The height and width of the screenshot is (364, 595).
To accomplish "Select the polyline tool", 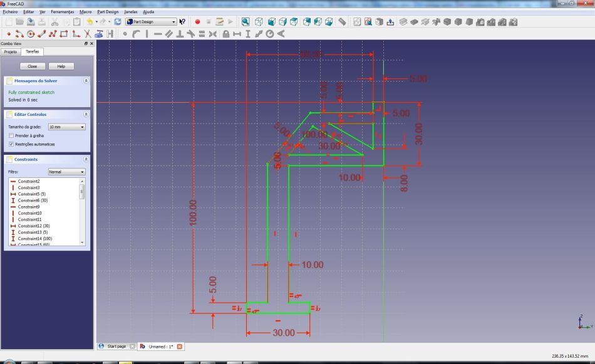I will (x=53, y=34).
